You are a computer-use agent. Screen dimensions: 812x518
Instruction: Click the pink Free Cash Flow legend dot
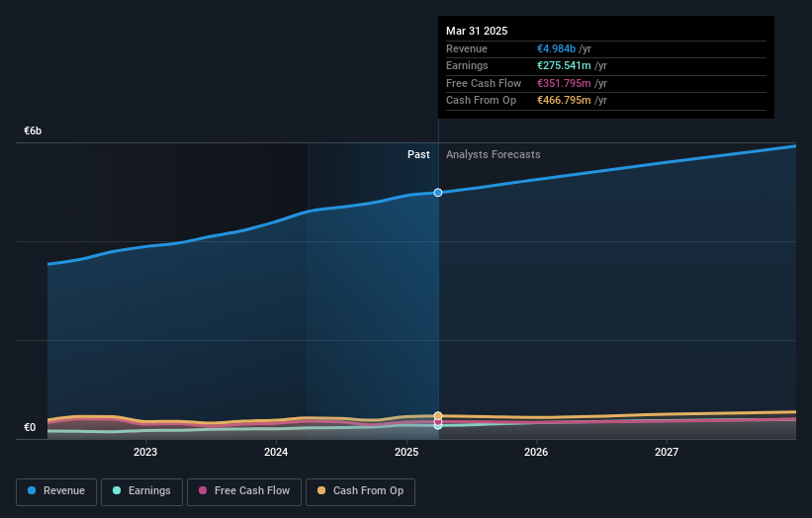(x=203, y=491)
